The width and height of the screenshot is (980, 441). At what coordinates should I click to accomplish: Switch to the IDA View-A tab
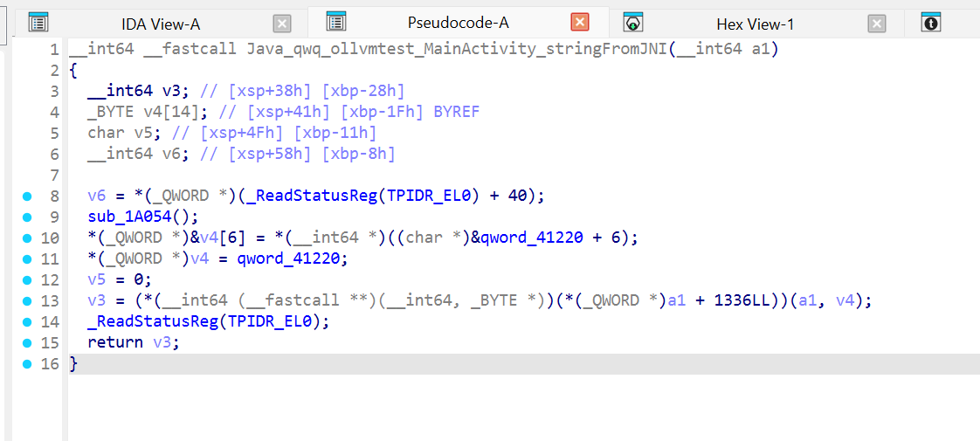pyautogui.click(x=160, y=24)
